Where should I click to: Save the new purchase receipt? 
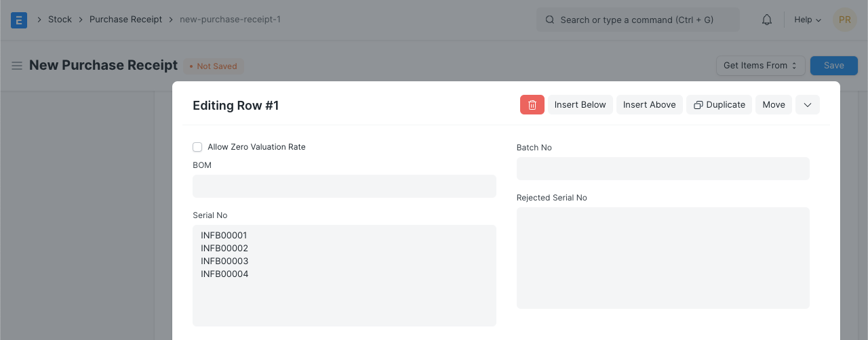coord(833,66)
